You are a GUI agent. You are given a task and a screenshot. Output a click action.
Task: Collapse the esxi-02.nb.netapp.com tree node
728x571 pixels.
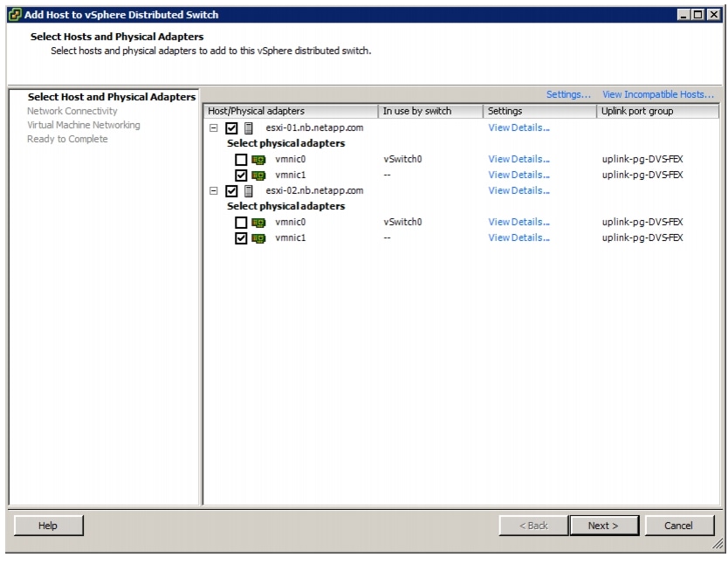click(214, 191)
